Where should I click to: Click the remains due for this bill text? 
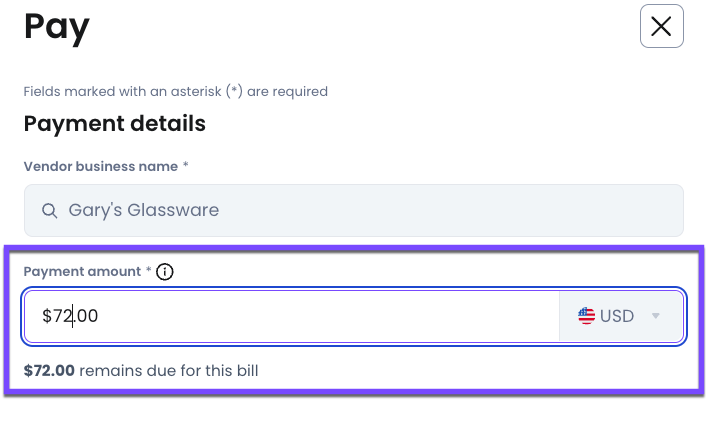pyautogui.click(x=169, y=371)
